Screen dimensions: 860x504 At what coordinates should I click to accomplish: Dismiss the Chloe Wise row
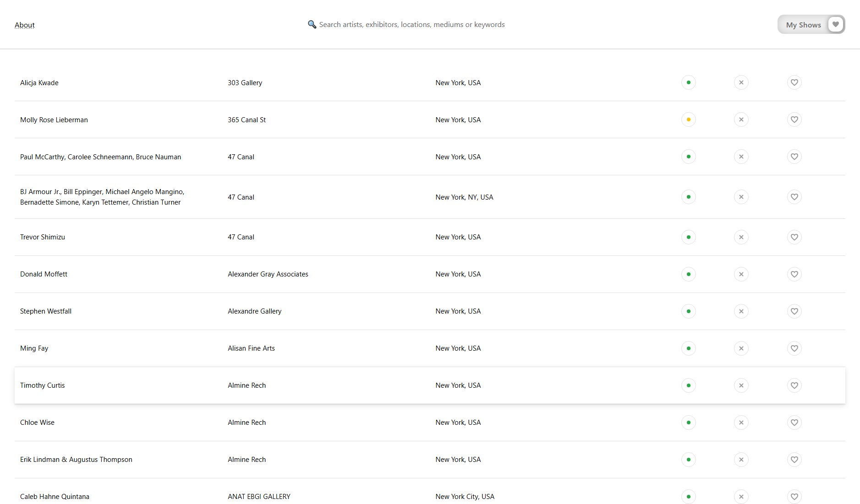coord(741,423)
